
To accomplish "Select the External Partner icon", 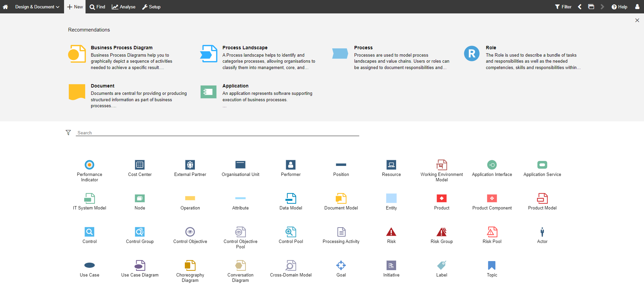I will [190, 165].
